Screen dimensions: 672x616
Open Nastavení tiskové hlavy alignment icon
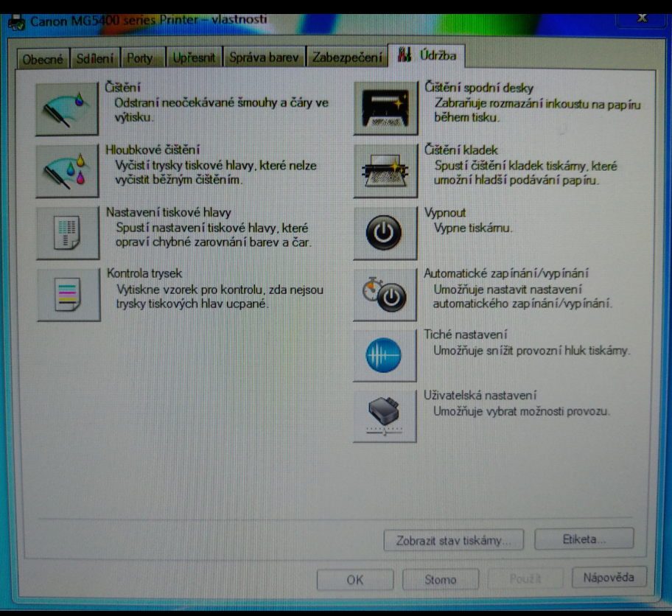pyautogui.click(x=68, y=233)
